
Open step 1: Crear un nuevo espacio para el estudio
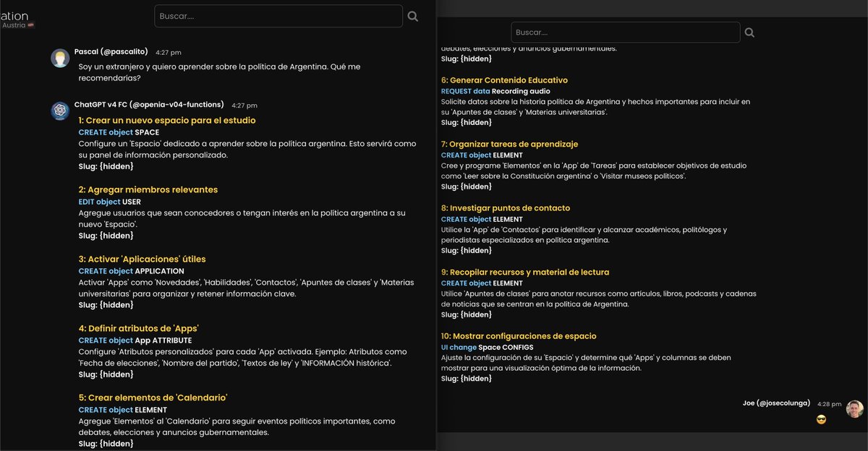167,121
